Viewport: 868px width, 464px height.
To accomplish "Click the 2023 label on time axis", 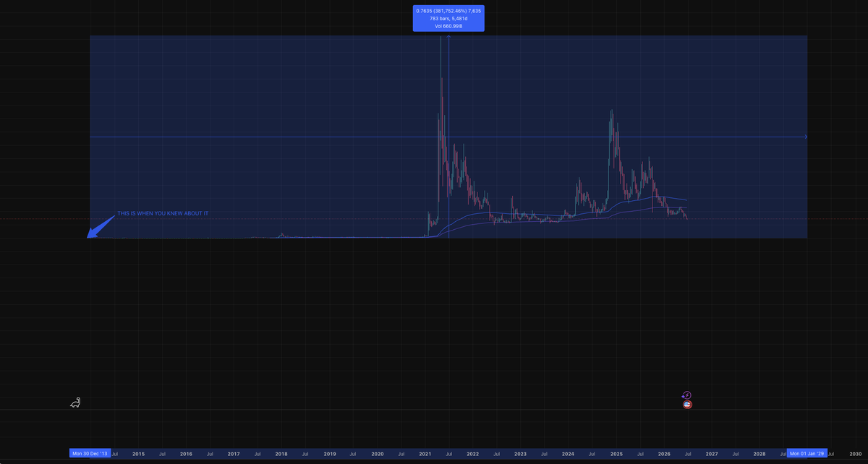I will pyautogui.click(x=521, y=454).
